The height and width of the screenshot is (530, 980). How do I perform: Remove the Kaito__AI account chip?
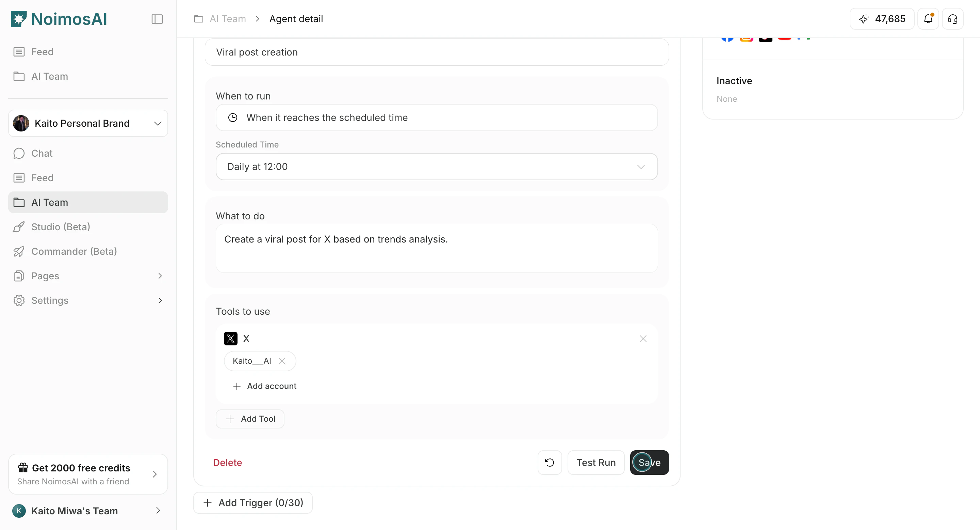tap(282, 361)
